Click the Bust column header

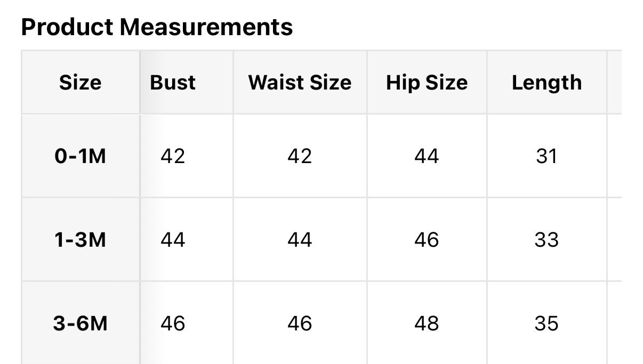pyautogui.click(x=173, y=83)
